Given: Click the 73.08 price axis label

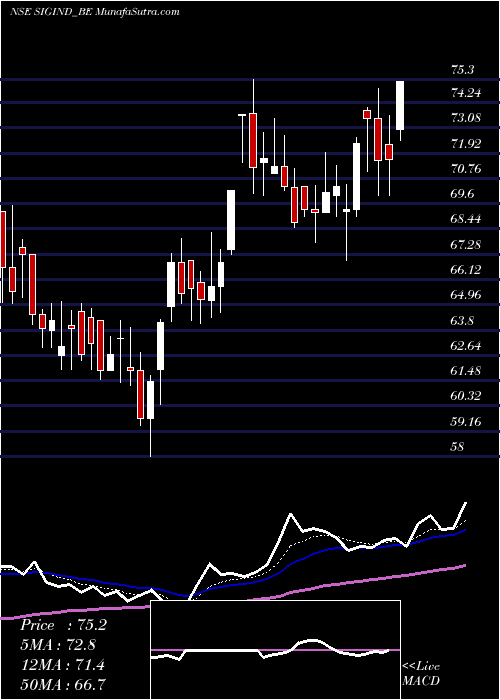Looking at the screenshot, I should click(x=466, y=118).
